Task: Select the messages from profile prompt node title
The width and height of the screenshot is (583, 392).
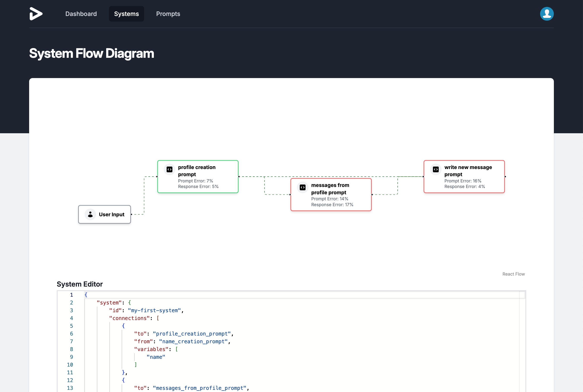Action: click(330, 189)
